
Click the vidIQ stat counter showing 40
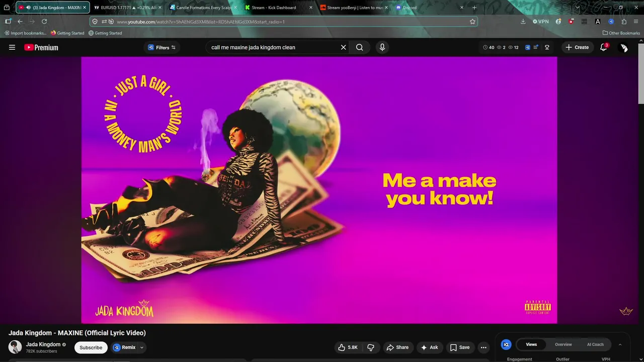coord(489,47)
